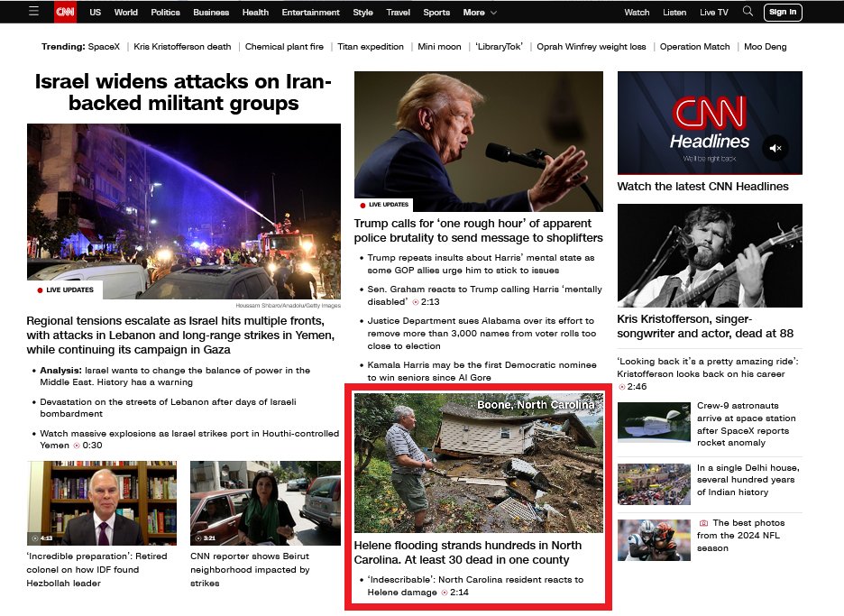Screen dimensions: 844x616
Task: Go to Business section
Action: coord(211,13)
